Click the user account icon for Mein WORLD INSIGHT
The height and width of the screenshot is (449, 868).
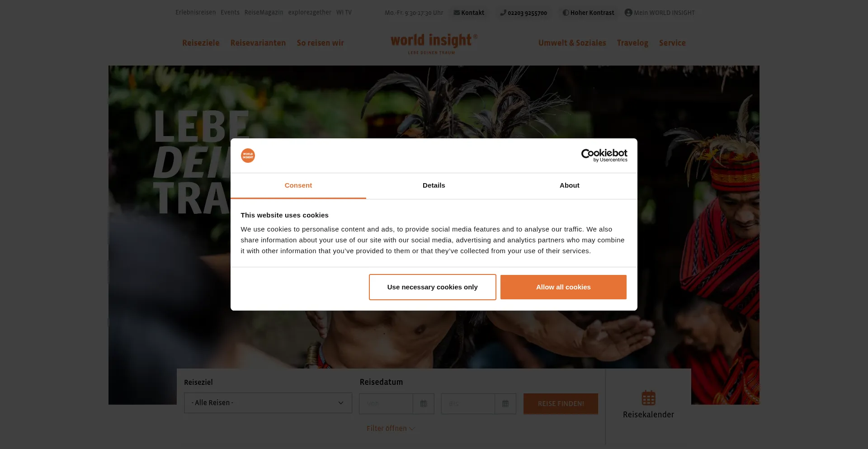tap(628, 13)
